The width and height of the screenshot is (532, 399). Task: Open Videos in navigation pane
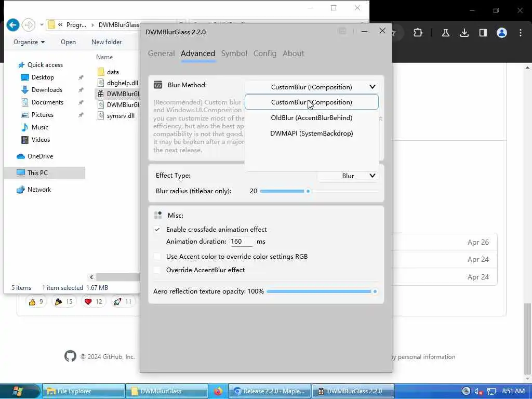point(35,139)
